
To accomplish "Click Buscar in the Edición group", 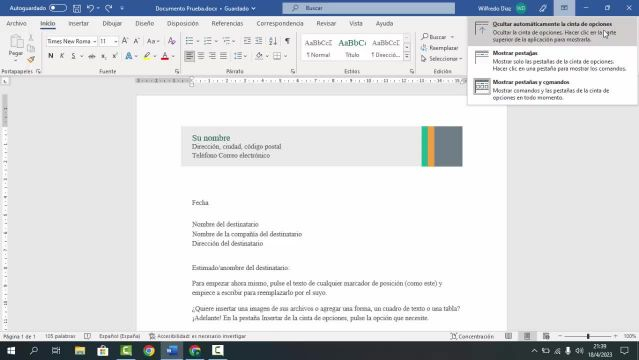I will coord(437,37).
